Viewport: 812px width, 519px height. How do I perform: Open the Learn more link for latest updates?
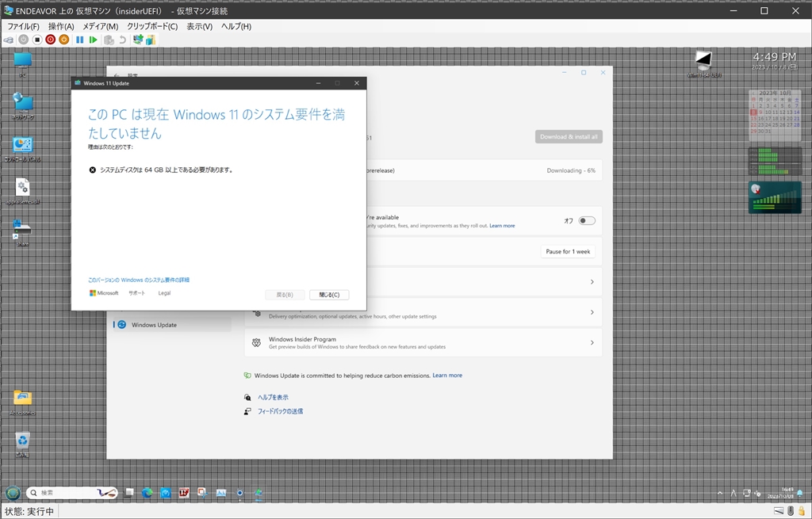(502, 226)
